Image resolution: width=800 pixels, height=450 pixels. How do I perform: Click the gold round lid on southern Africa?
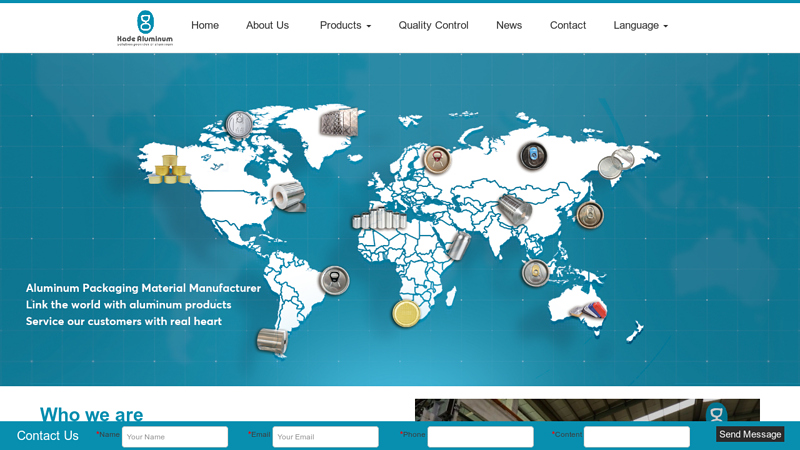(406, 313)
